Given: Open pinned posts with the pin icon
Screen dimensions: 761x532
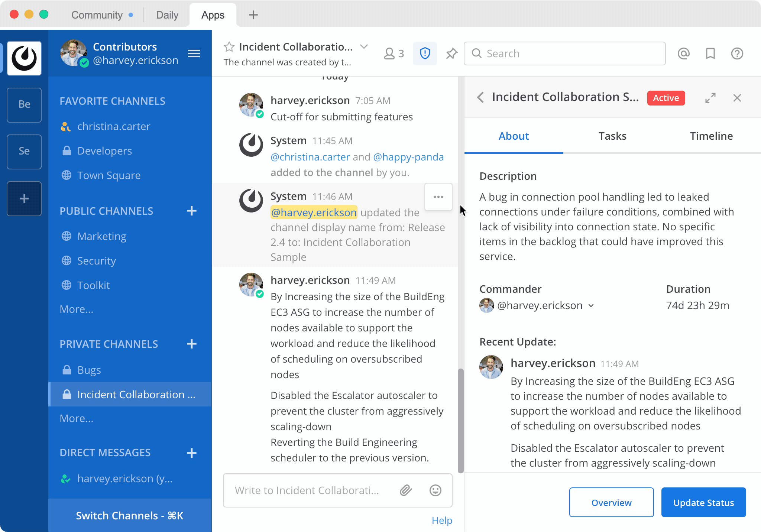Looking at the screenshot, I should click(x=451, y=53).
